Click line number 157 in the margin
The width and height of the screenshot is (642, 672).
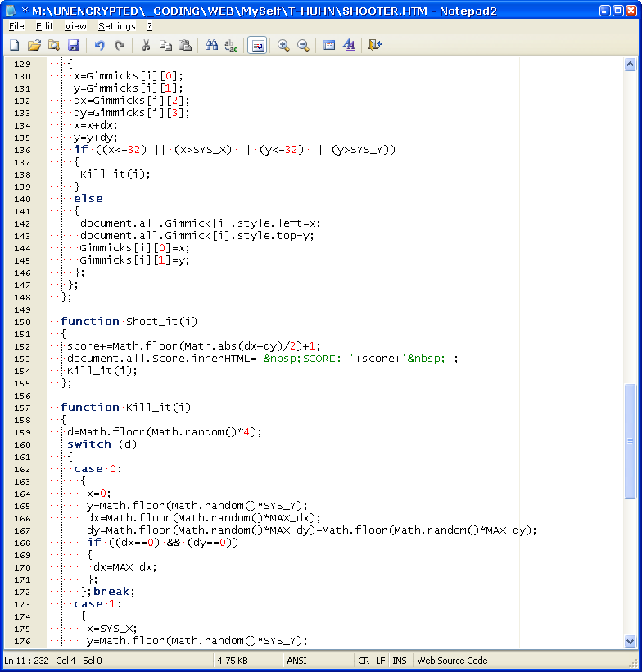pos(22,408)
